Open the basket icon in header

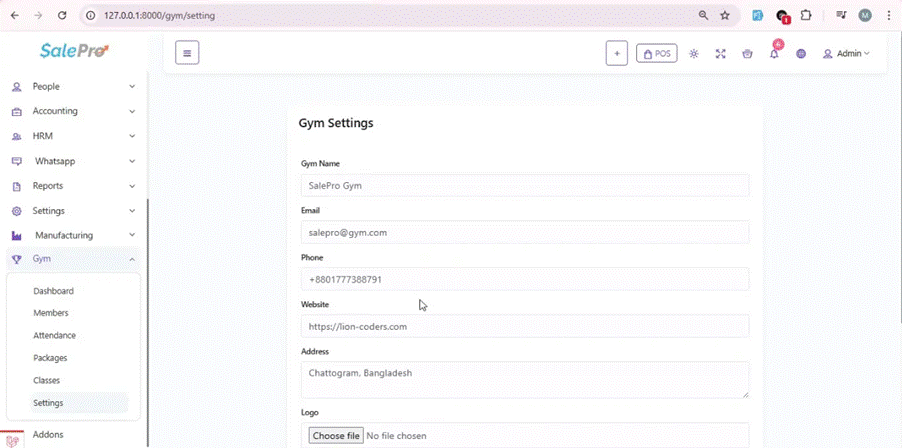point(747,54)
